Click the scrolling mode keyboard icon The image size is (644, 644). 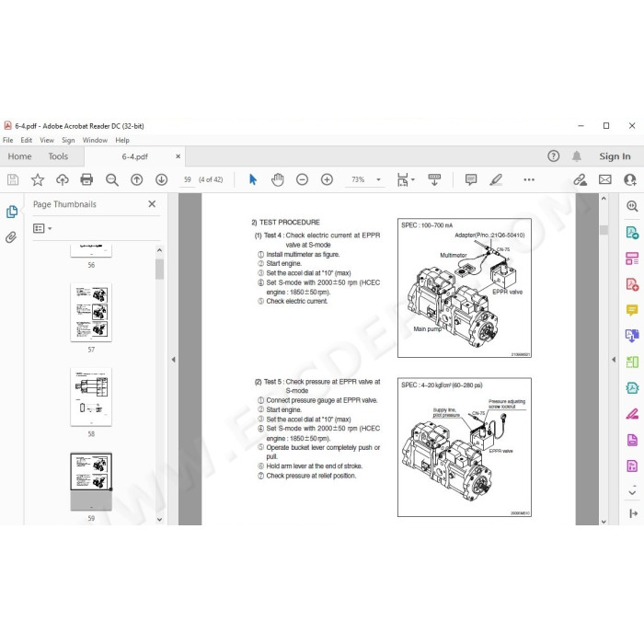(x=434, y=179)
